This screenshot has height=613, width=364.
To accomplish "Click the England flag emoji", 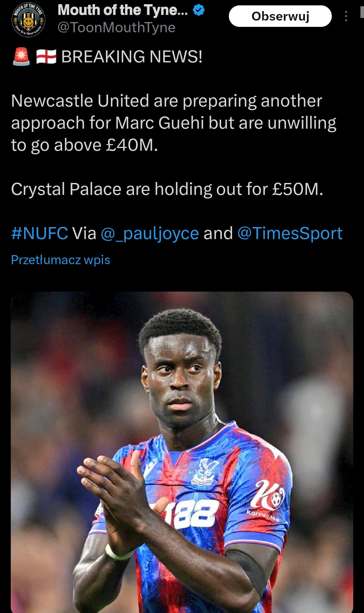I will (x=46, y=56).
